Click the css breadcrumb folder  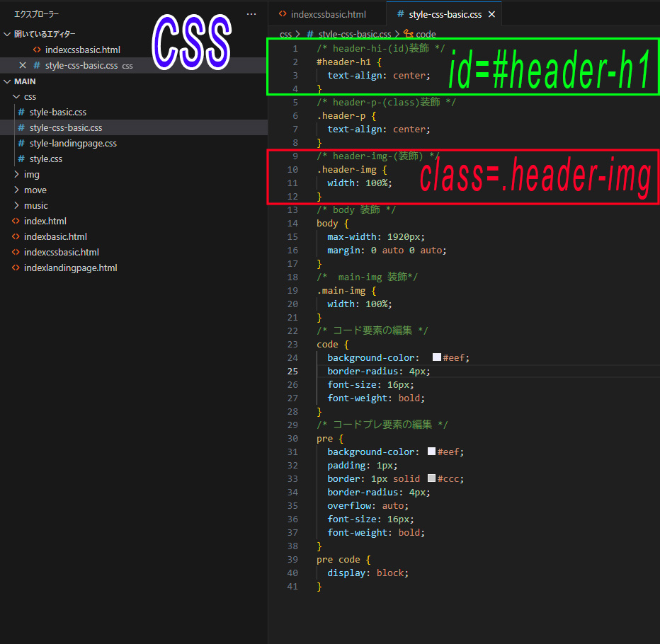click(285, 34)
